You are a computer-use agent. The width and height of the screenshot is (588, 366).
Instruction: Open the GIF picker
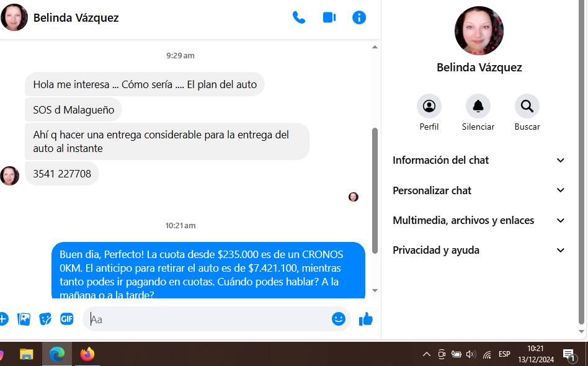tap(66, 319)
